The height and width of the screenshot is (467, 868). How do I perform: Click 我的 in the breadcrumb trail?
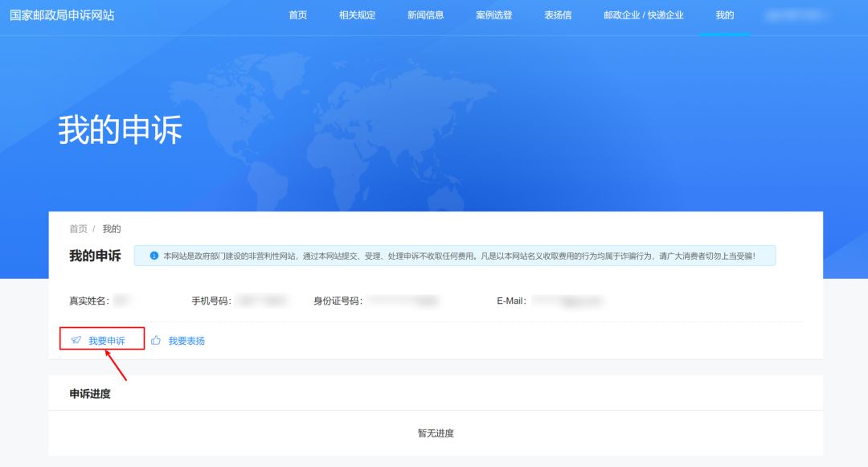pos(112,229)
